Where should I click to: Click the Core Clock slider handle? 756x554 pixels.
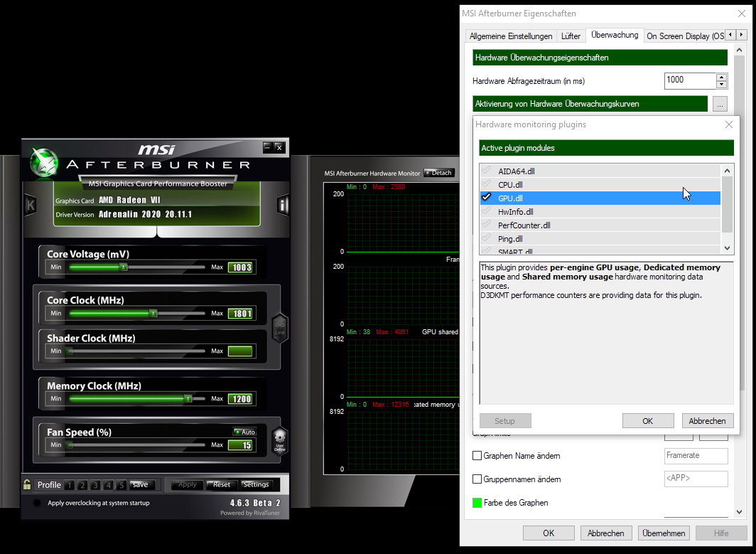[x=153, y=313]
